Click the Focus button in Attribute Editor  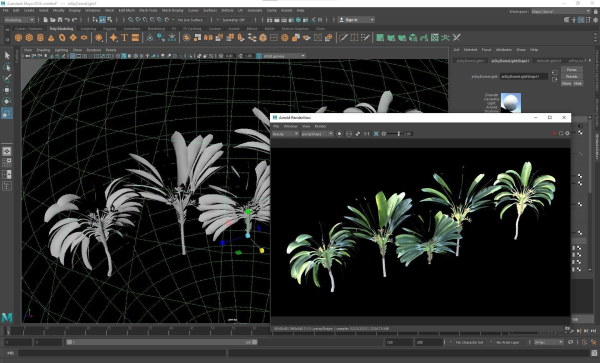pos(572,70)
